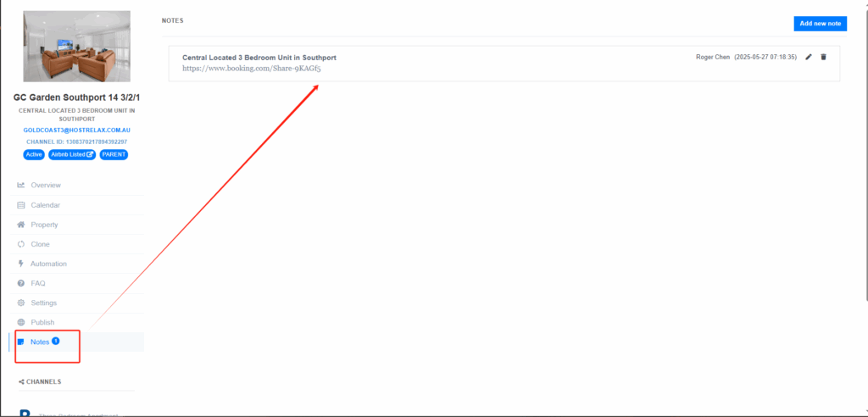Click the Publish globe icon

click(21, 322)
